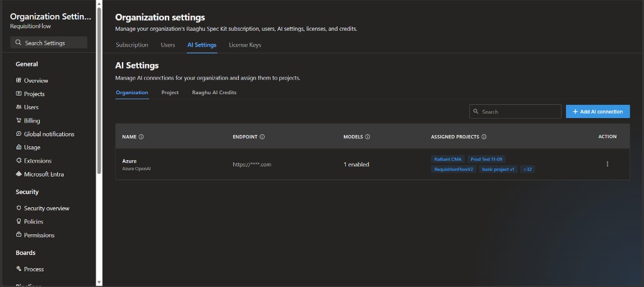Open Process under Boards

pos(34,269)
